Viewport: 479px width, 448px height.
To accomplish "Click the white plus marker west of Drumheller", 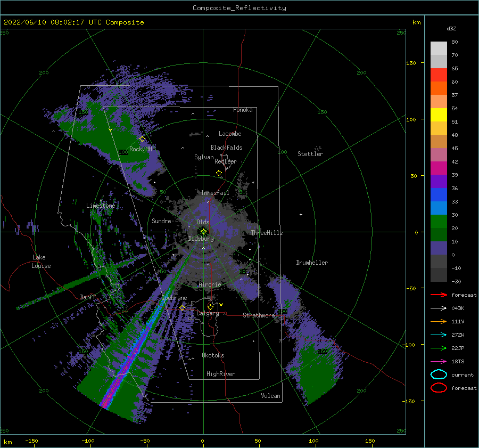I will (301, 214).
